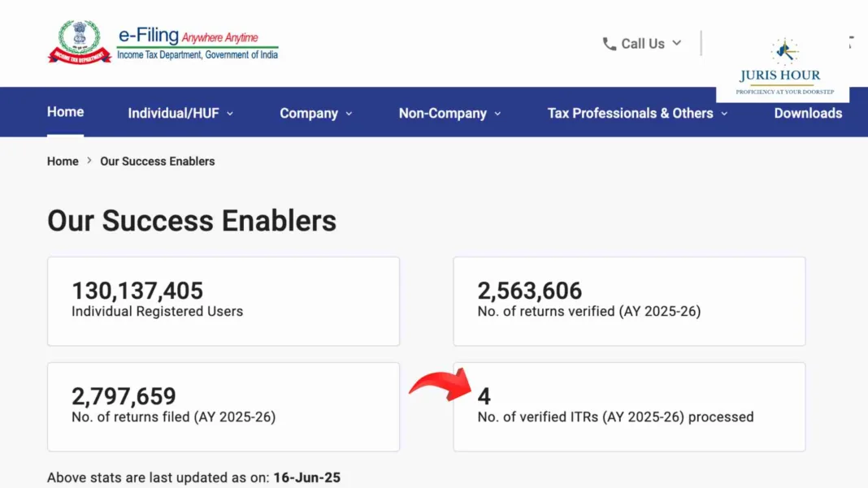Image resolution: width=868 pixels, height=488 pixels.
Task: Click the Home breadcrumb link
Action: [63, 161]
